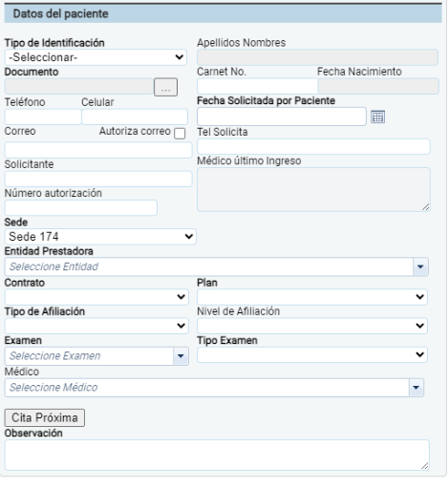Viewport: 448px width, 490px height.
Task: Open the Plan dropdown
Action: [312, 297]
